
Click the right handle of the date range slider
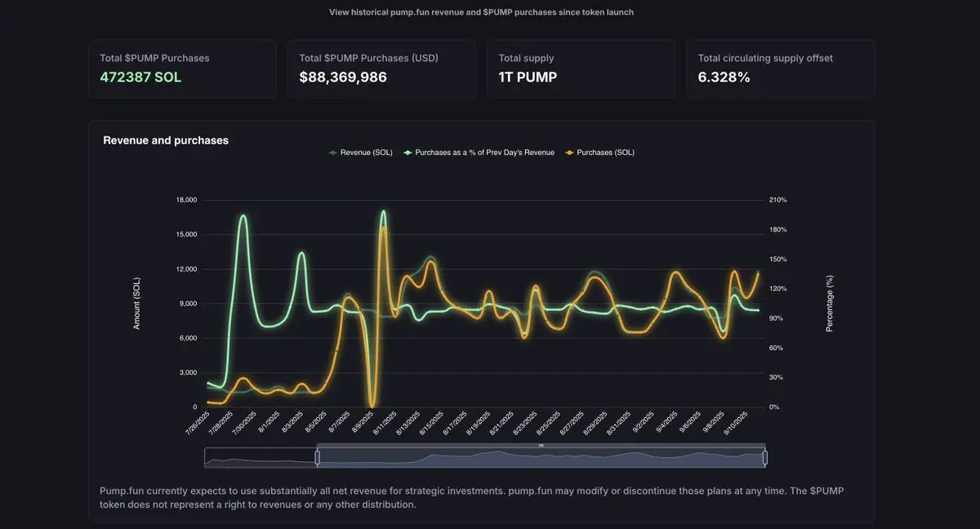pos(765,458)
